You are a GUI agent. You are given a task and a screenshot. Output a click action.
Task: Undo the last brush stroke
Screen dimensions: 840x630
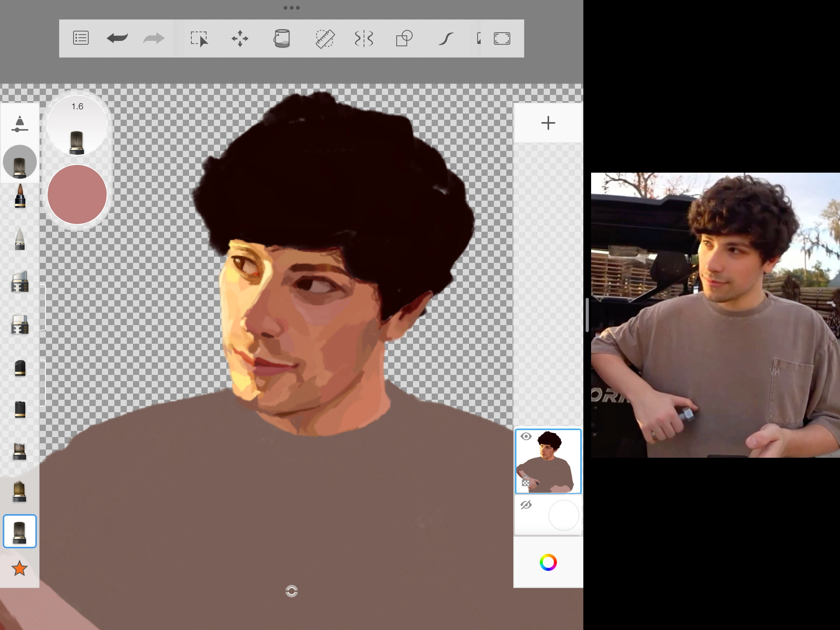pos(116,38)
